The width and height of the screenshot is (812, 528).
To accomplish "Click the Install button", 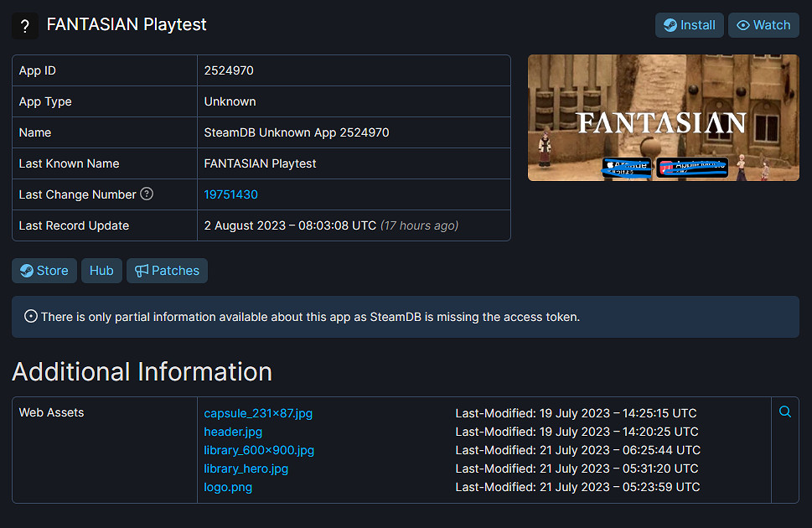I will [x=689, y=25].
